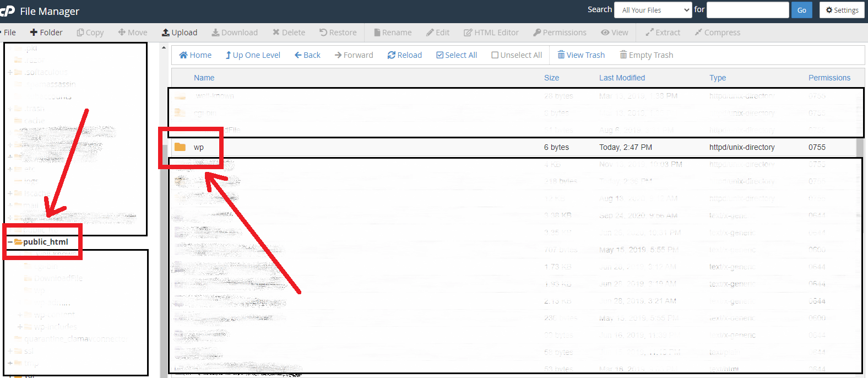Open the All Your Files search dropdown
The image size is (868, 378).
[653, 10]
